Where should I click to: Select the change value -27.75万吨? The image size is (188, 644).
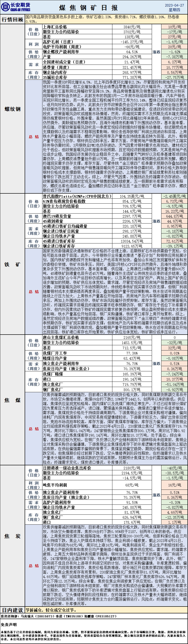coord(174,78)
